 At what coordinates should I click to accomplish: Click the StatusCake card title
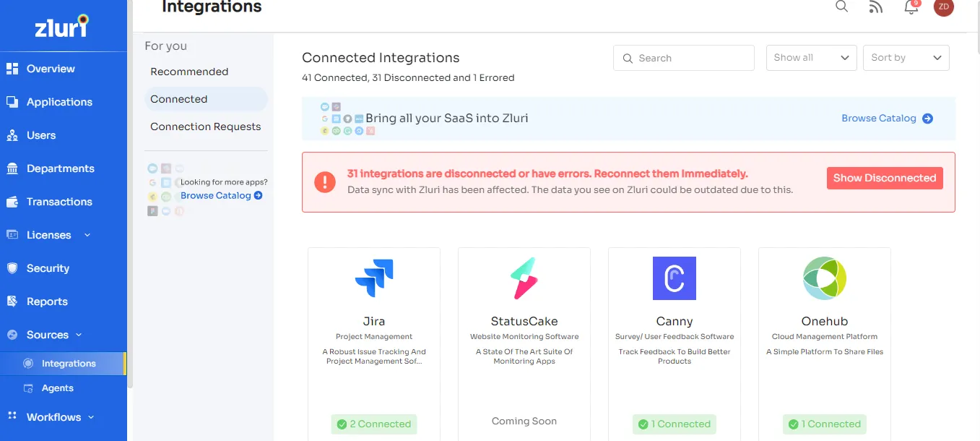(x=524, y=321)
